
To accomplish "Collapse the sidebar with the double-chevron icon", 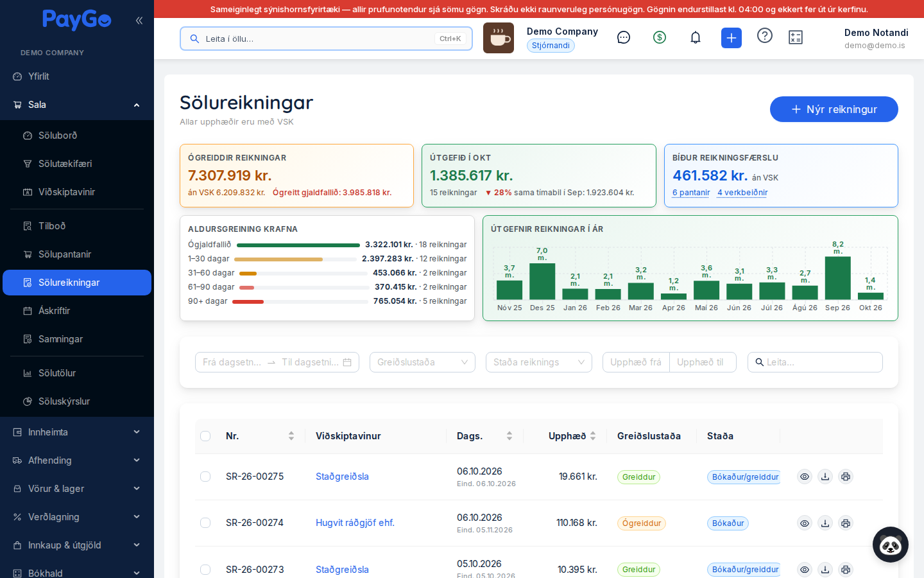I will (139, 21).
